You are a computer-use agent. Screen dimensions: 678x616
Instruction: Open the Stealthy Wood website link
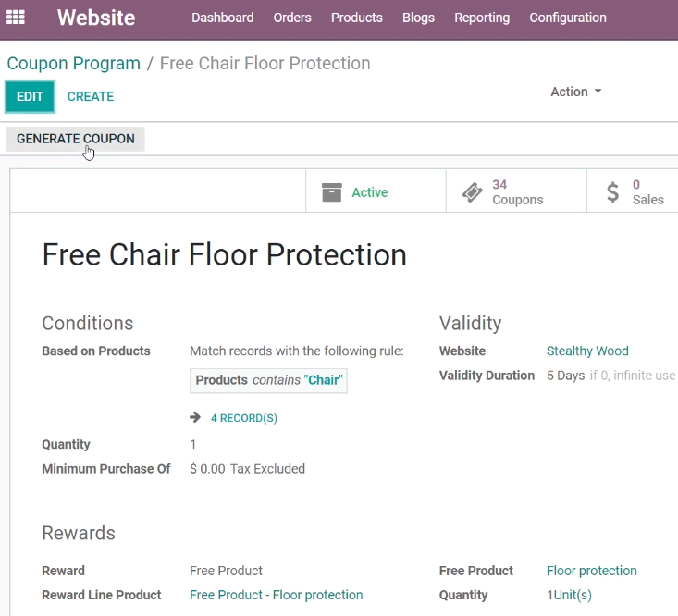pyautogui.click(x=587, y=351)
